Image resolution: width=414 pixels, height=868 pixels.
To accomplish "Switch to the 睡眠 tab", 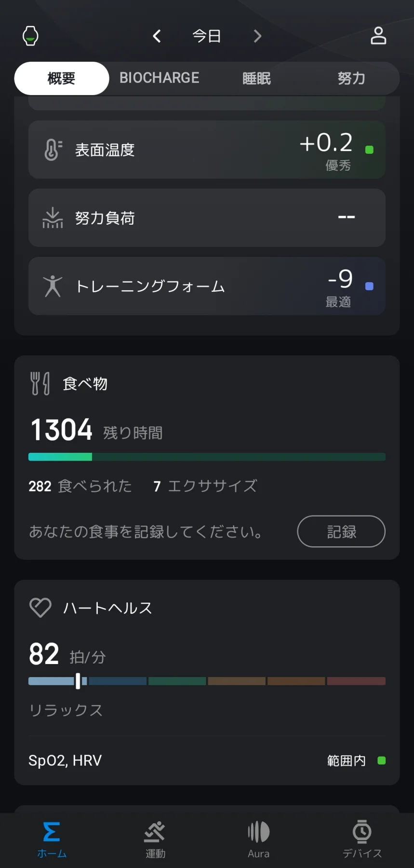I will click(256, 78).
